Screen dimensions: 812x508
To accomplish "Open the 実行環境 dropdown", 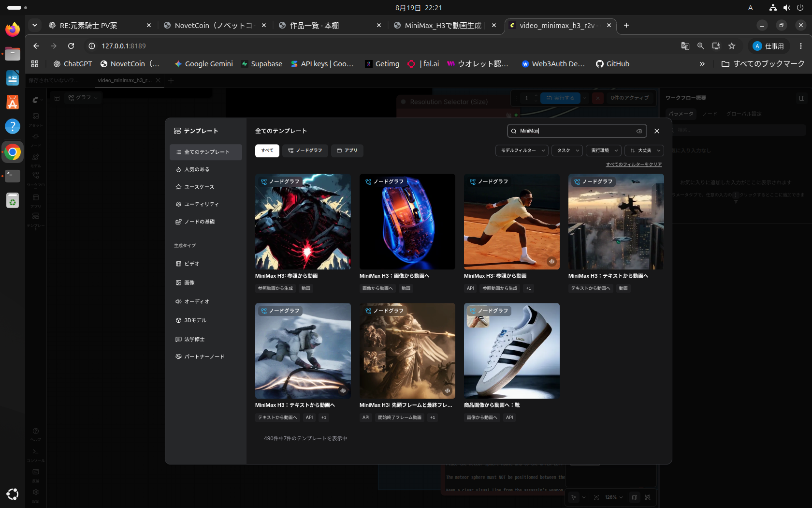I will click(604, 150).
